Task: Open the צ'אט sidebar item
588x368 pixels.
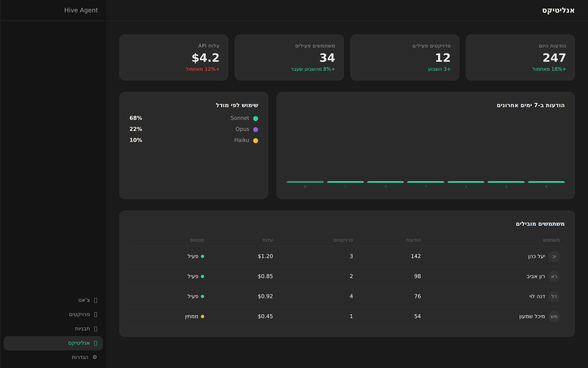Action: 53,300
